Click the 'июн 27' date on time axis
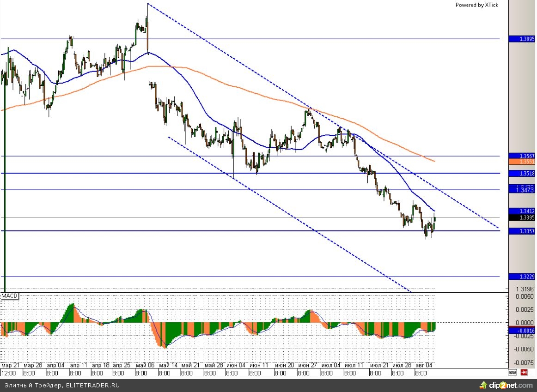Screen dimensions: 537x392 coord(307,365)
